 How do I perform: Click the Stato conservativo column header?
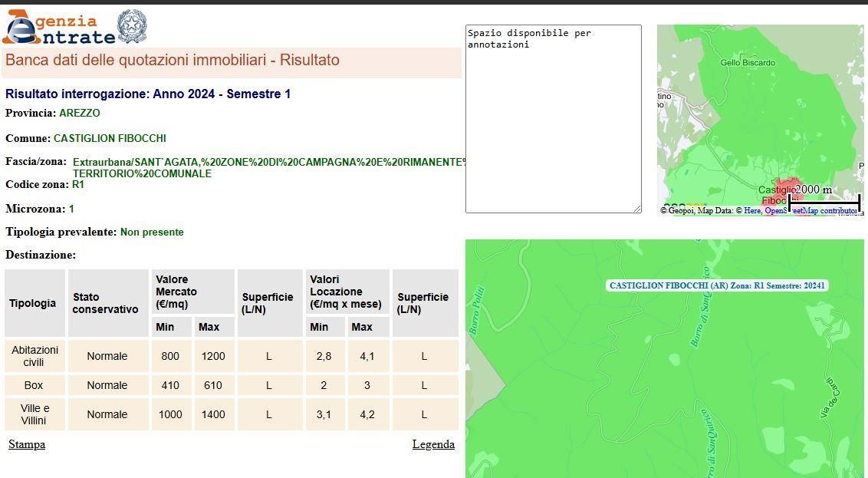coord(106,303)
